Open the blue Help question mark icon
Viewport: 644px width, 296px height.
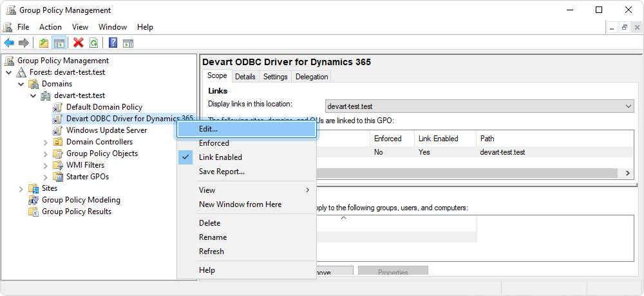tap(113, 43)
